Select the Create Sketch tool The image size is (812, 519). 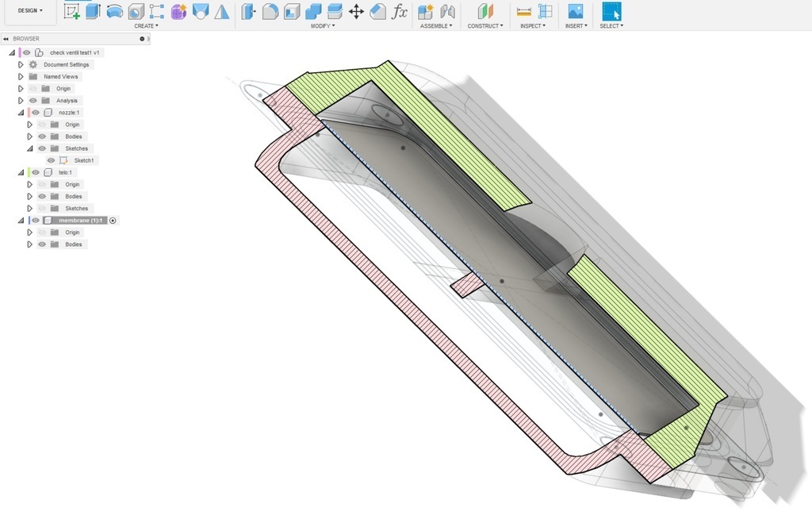[71, 12]
